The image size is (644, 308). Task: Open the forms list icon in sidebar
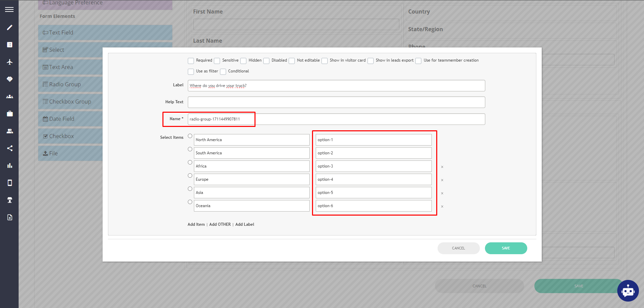pyautogui.click(x=9, y=44)
